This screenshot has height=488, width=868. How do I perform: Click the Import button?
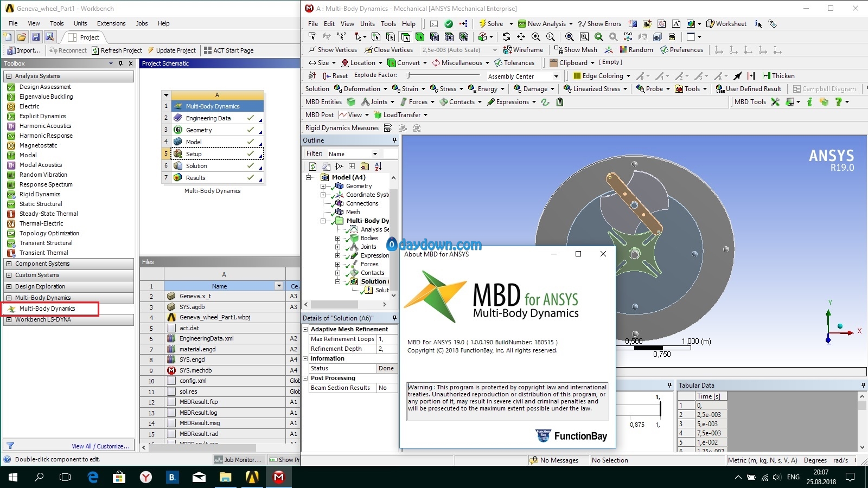click(24, 50)
